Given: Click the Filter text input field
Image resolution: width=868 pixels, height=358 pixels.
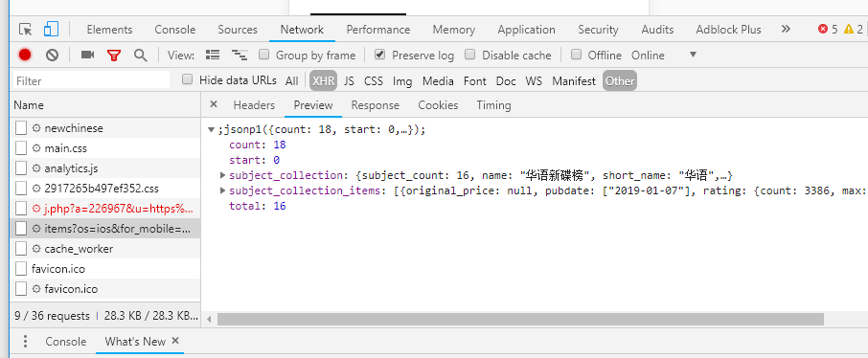Looking at the screenshot, I should (x=91, y=80).
